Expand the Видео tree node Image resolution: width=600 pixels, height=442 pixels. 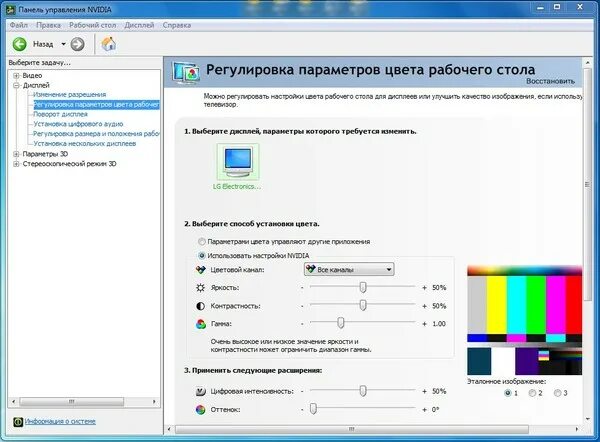click(16, 75)
